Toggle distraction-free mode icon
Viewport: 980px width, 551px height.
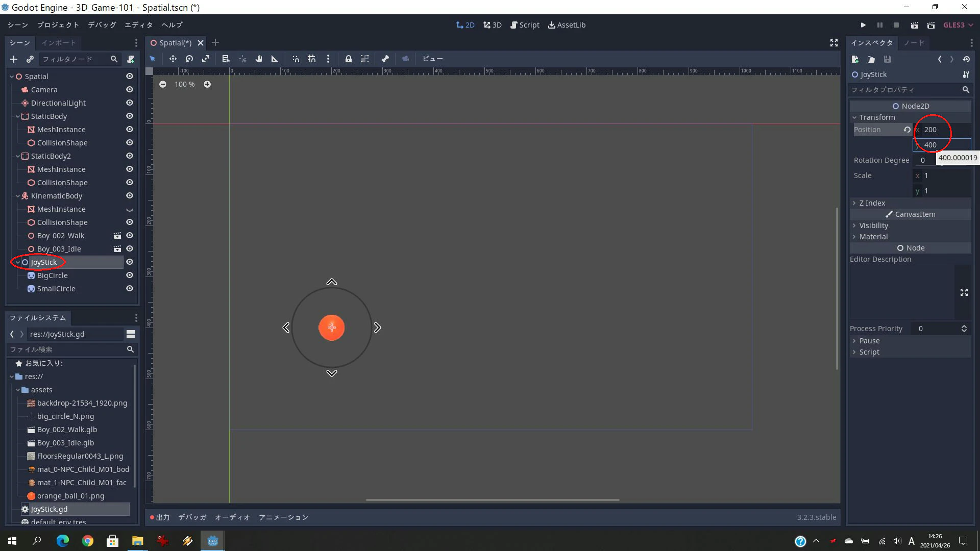[834, 43]
